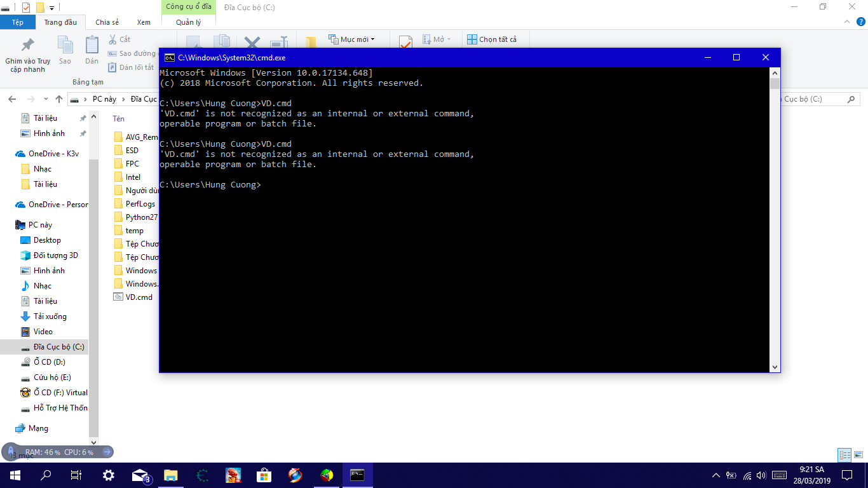Click the up arrow next to address bar

pos(59,99)
